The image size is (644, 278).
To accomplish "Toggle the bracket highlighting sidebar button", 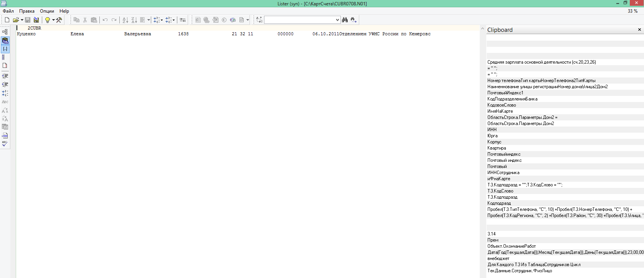I will (5, 49).
